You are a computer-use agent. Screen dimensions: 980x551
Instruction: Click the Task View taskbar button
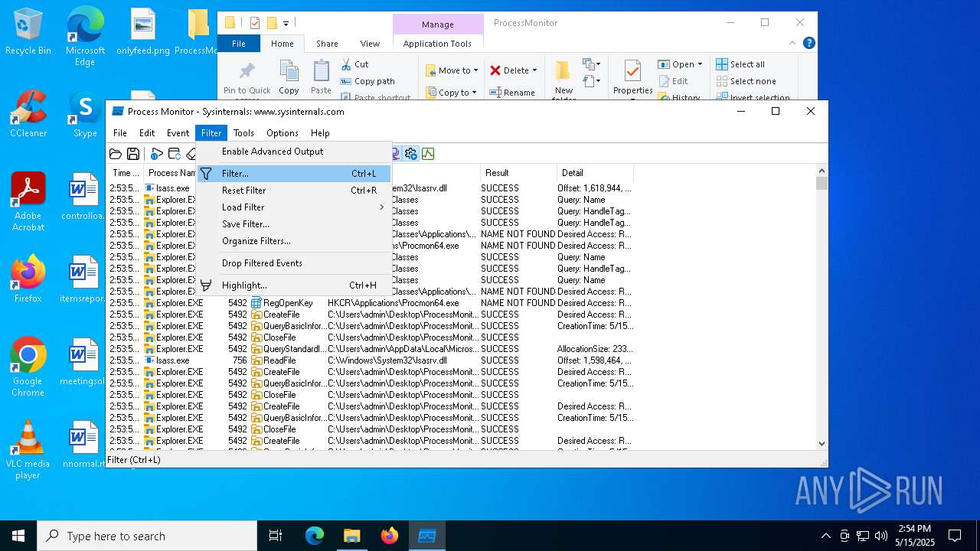(x=276, y=536)
